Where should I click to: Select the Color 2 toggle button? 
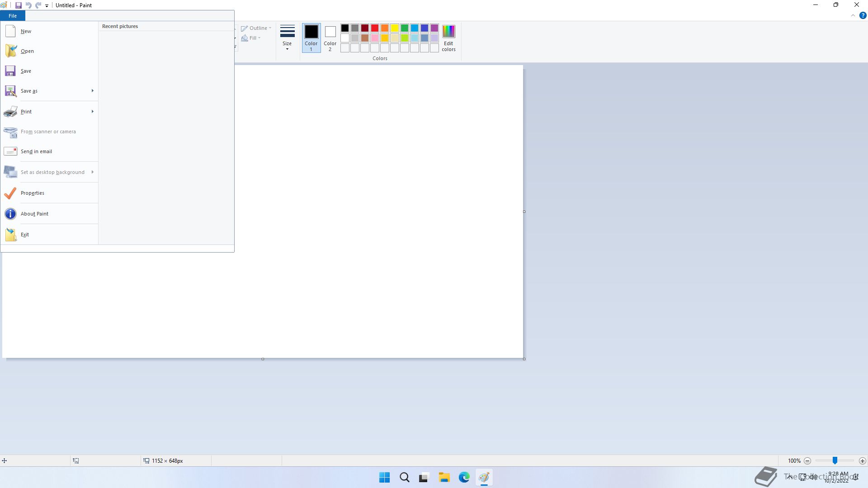pos(330,38)
